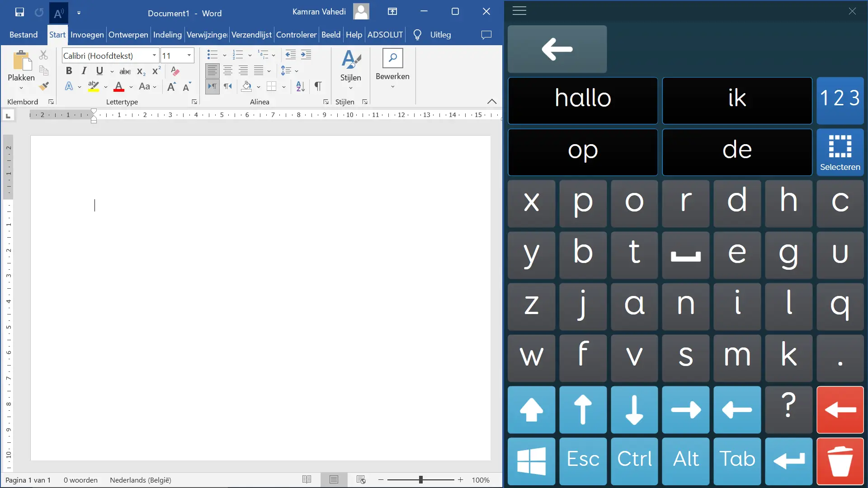Click the red trash can key
Screen dimensions: 868x488
tap(840, 461)
